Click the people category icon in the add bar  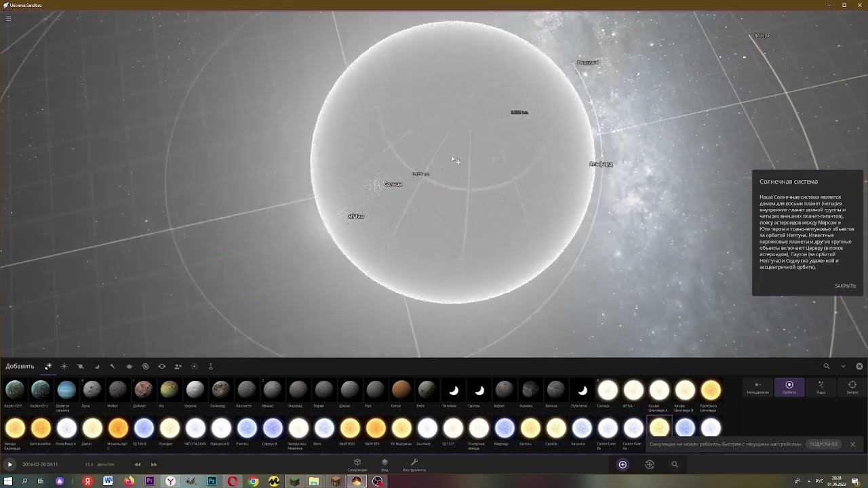click(x=178, y=366)
